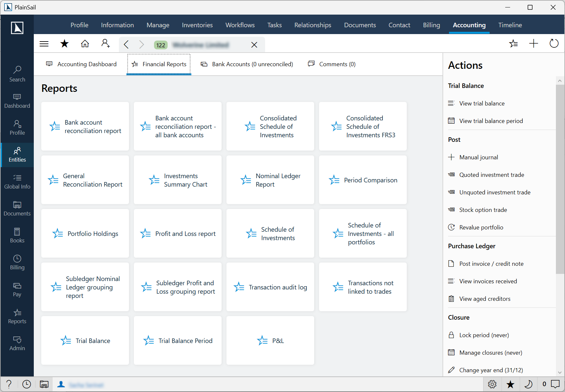This screenshot has height=392, width=565.
Task: Open the hamburger navigation menu
Action: [44, 43]
